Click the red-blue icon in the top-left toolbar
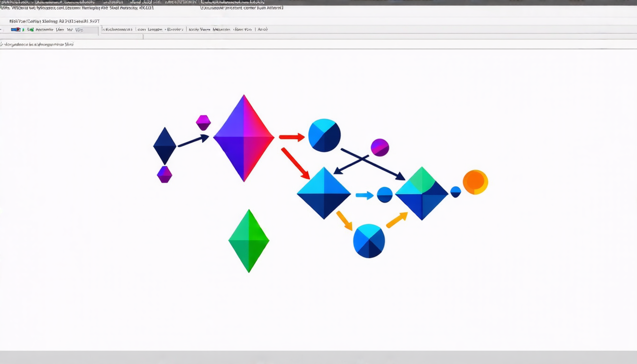Screen dimensions: 637x364 pos(16,30)
